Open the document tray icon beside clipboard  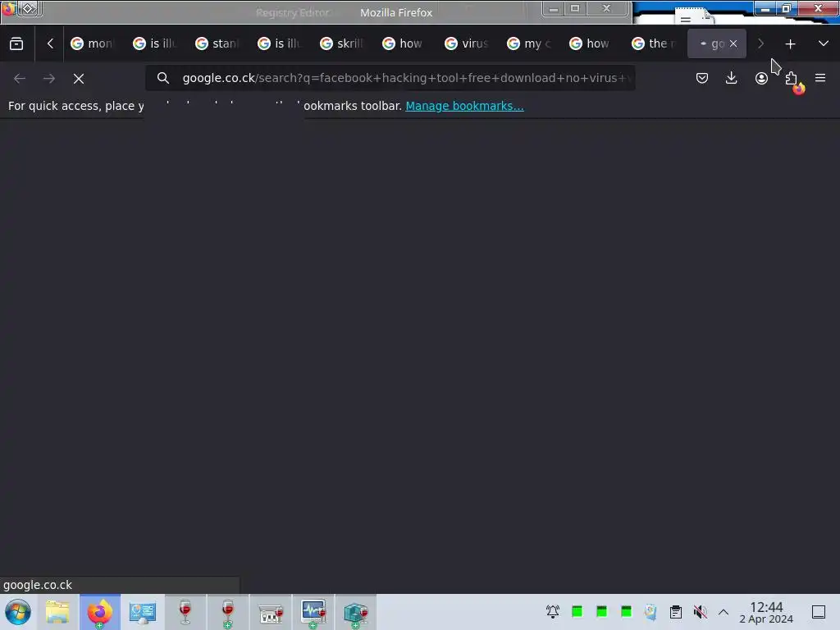tap(651, 611)
